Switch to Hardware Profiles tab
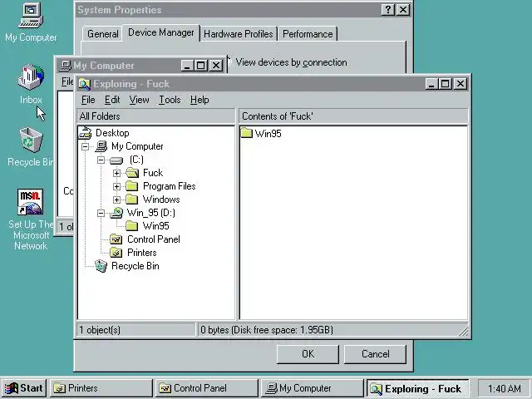Viewport: 532px width, 399px height. pyautogui.click(x=239, y=34)
